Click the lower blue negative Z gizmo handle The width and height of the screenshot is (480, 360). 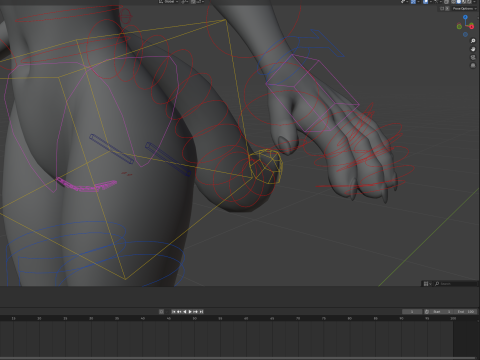coord(465,34)
